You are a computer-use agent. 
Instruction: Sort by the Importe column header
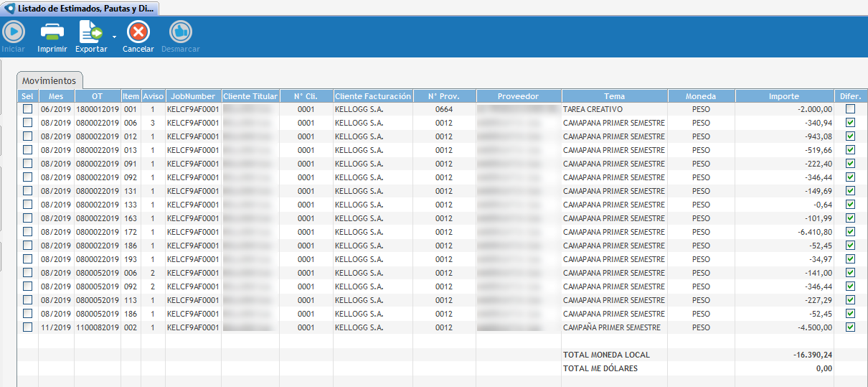[x=783, y=96]
